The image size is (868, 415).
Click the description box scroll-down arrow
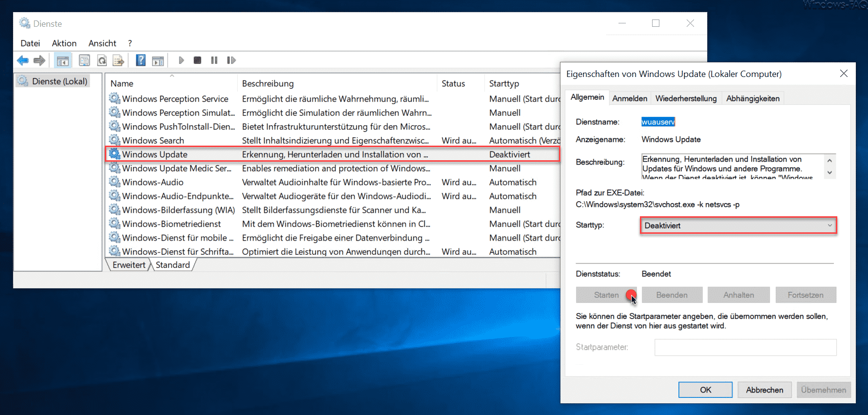(829, 173)
